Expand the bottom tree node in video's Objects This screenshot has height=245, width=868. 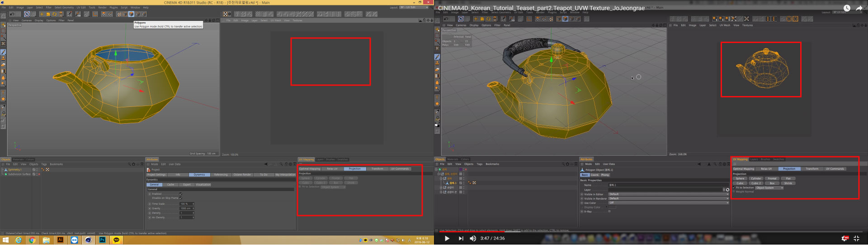coord(442,192)
